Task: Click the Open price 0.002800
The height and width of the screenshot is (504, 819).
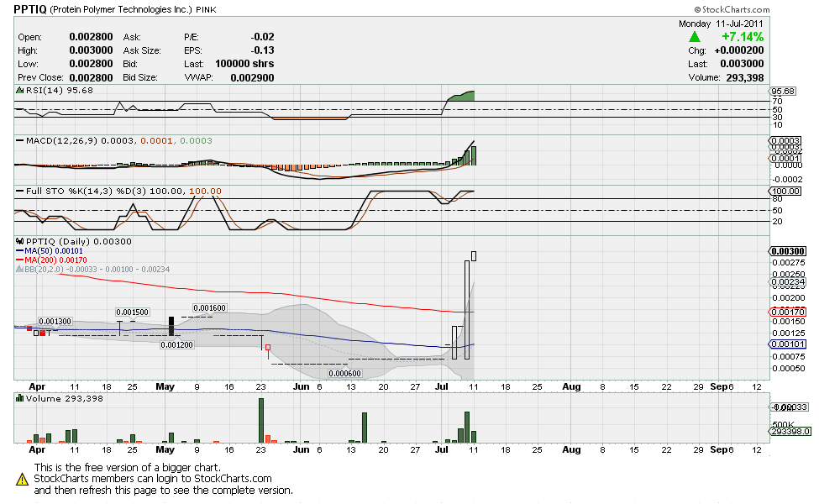Action: [x=91, y=37]
